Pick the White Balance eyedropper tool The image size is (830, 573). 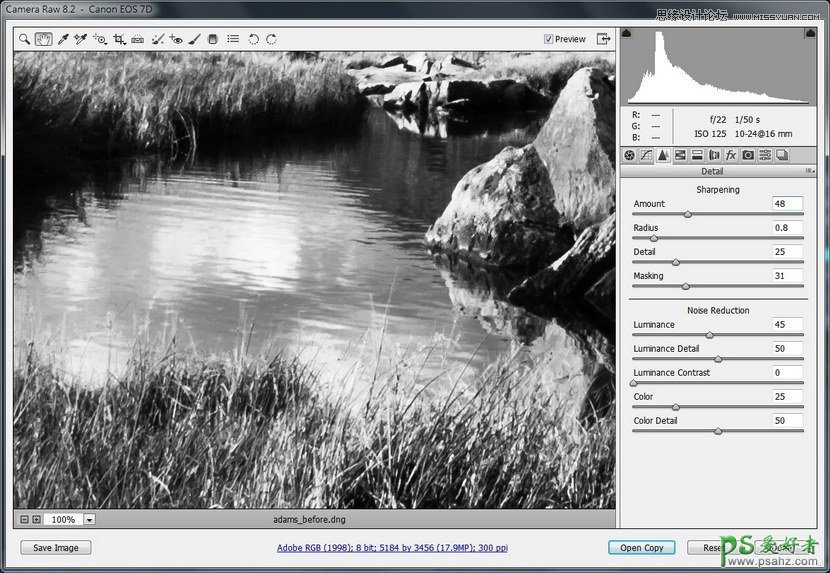pyautogui.click(x=62, y=40)
